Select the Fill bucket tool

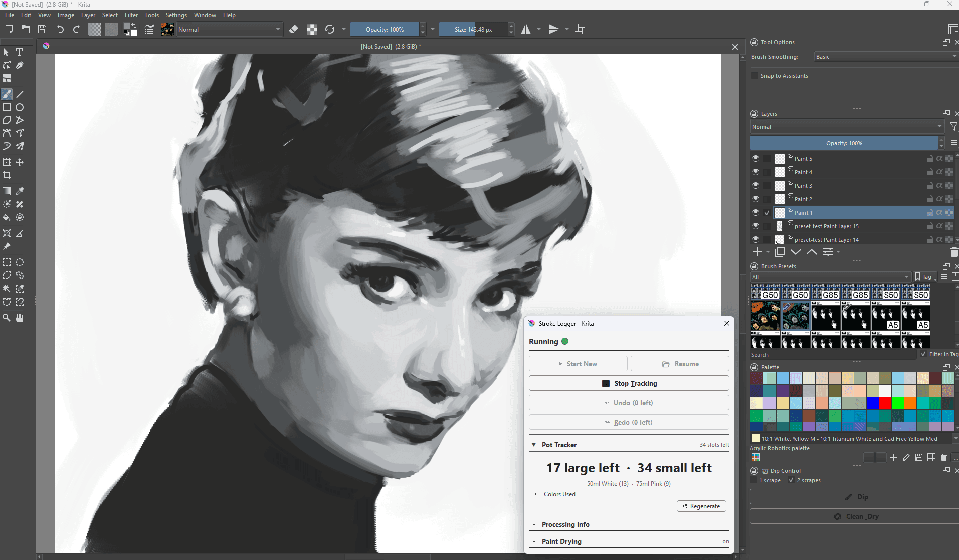(7, 217)
